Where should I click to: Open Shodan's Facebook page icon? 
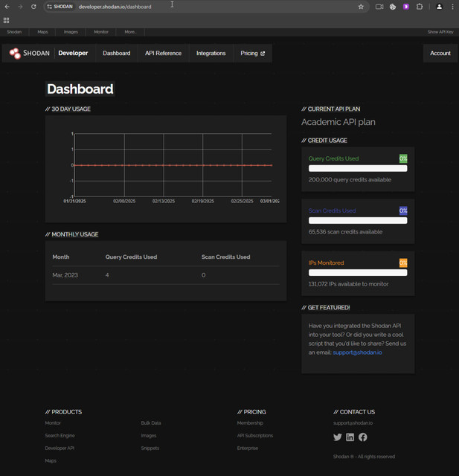[363, 437]
